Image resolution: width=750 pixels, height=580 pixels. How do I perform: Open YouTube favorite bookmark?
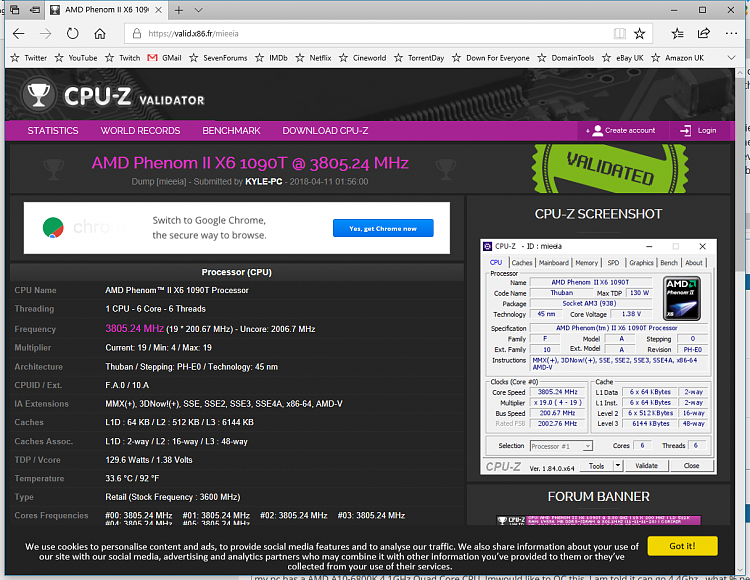point(76,58)
